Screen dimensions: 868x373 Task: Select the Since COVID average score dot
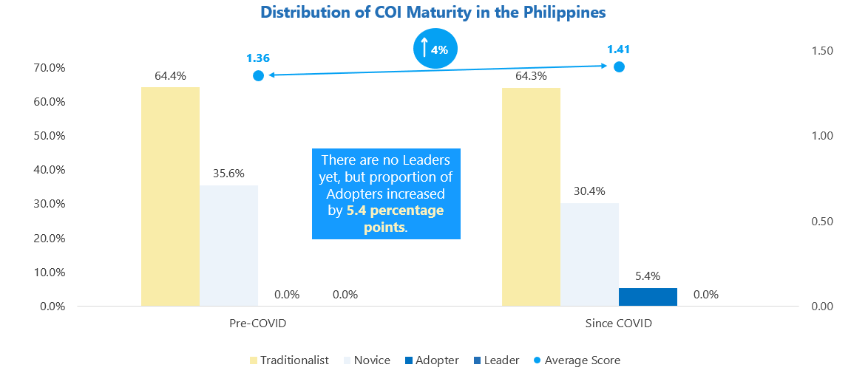point(619,67)
